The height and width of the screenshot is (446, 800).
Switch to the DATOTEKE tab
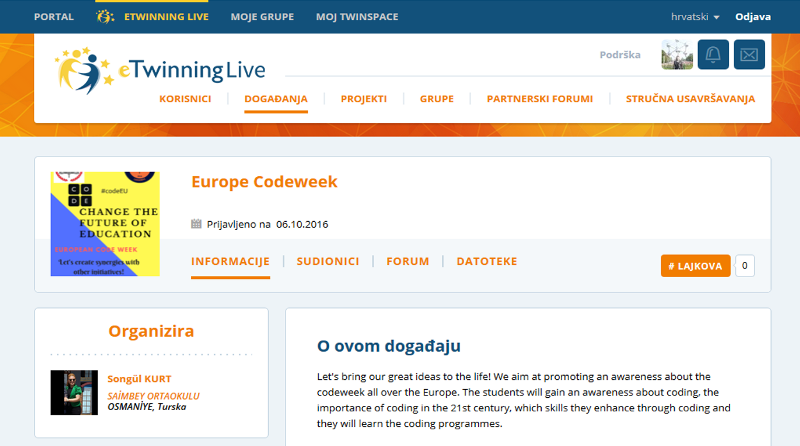[487, 261]
